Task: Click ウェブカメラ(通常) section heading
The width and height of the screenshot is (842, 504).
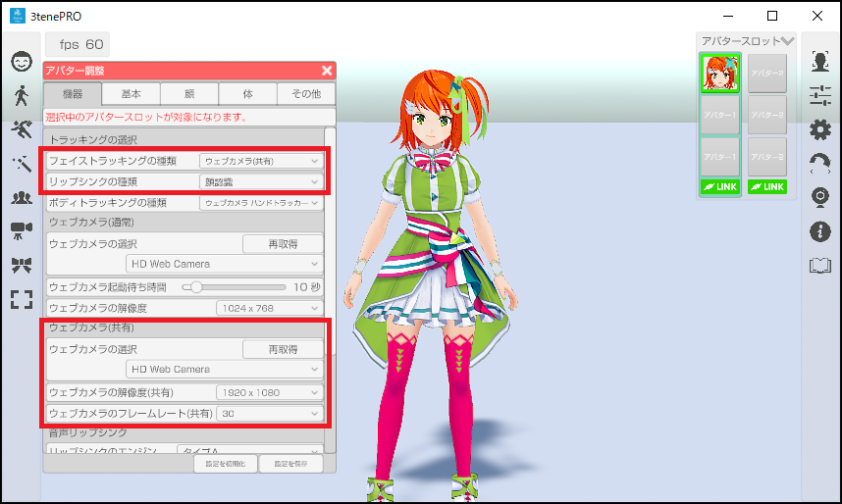Action: pyautogui.click(x=92, y=223)
